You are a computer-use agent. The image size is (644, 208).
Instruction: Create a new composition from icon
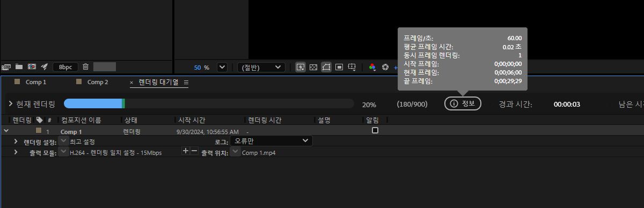[x=32, y=67]
